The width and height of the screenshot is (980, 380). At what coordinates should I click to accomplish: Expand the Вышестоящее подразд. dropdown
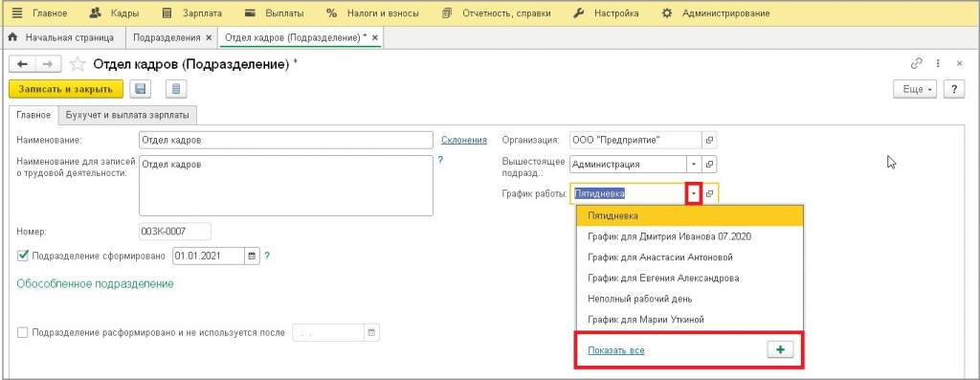point(694,165)
